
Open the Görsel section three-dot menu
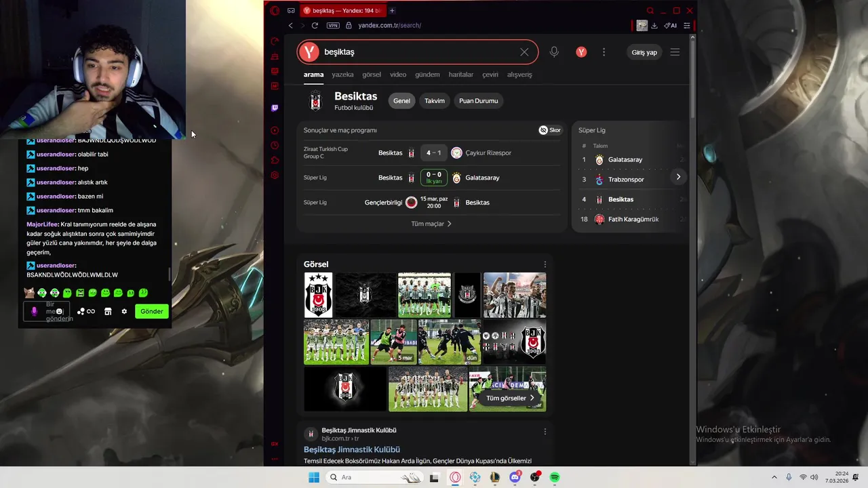(545, 264)
